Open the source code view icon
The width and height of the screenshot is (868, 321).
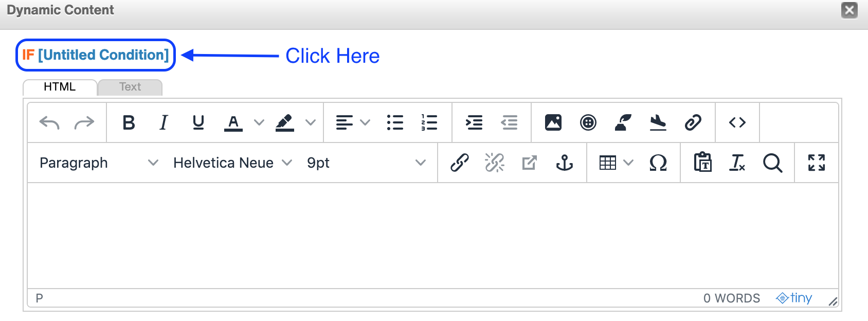tap(737, 122)
